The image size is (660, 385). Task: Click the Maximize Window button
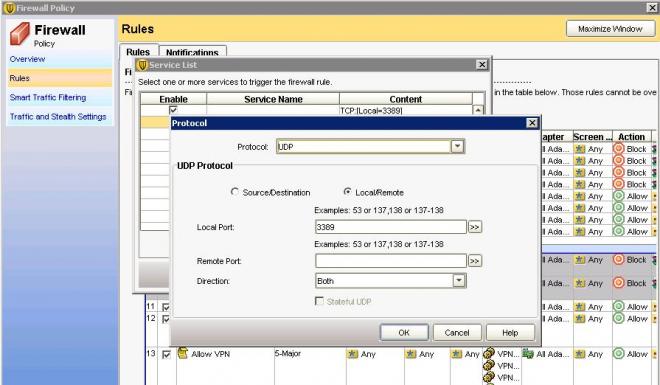(610, 29)
